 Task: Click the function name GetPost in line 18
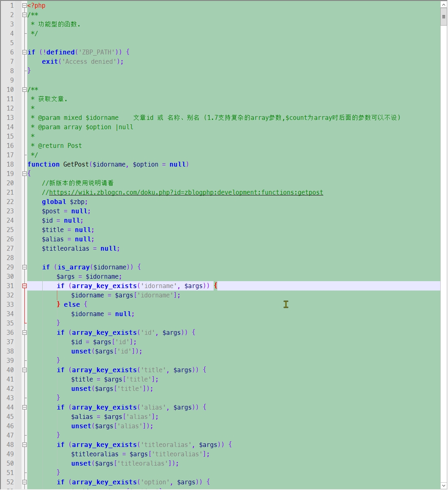[x=76, y=165]
